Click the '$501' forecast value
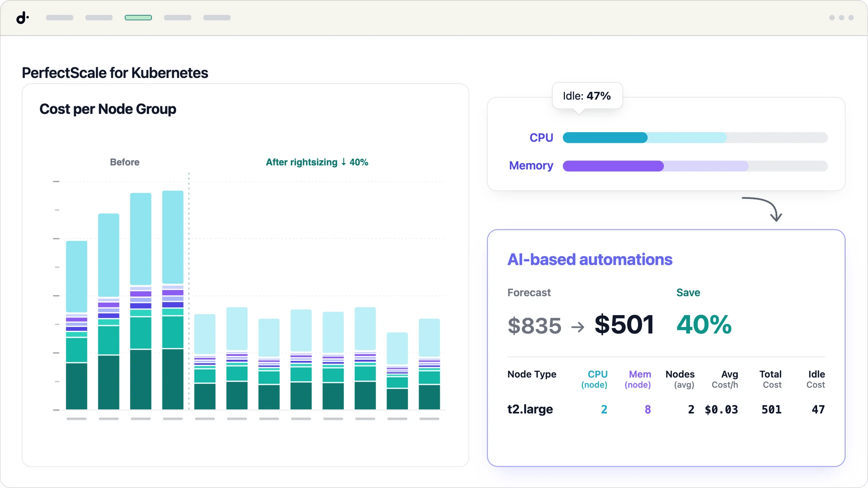The image size is (868, 488). 624,325
